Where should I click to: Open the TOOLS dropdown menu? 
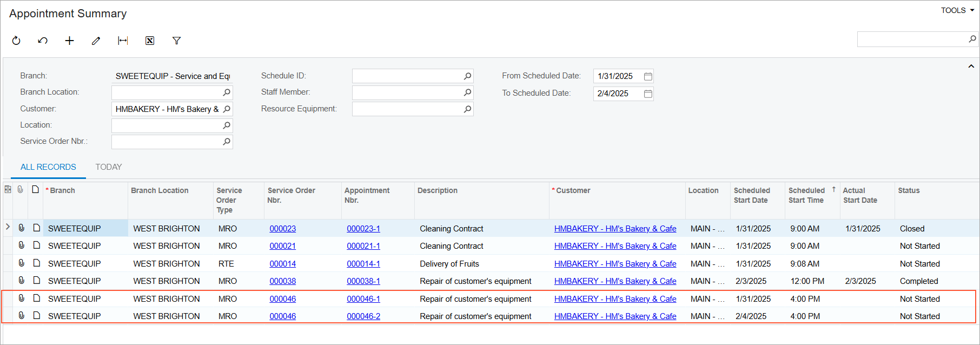click(957, 10)
